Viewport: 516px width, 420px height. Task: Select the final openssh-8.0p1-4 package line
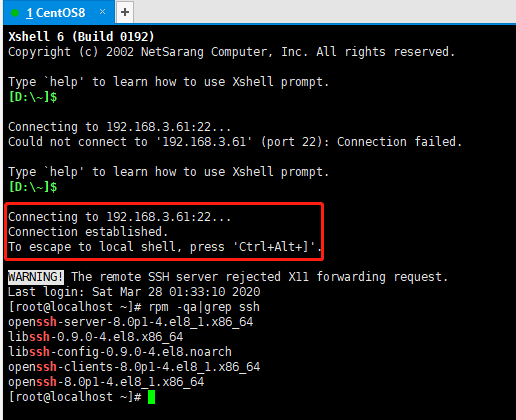106,382
